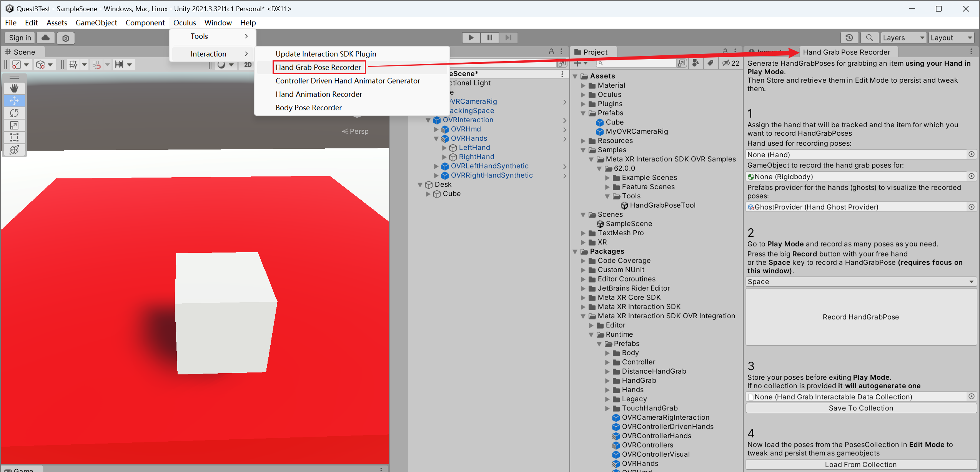Click the Project search-by-label tag icon

tap(710, 63)
